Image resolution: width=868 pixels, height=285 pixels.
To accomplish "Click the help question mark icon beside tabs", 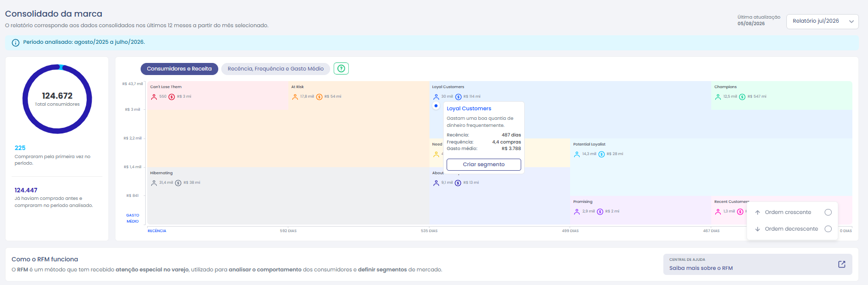I will click(341, 68).
